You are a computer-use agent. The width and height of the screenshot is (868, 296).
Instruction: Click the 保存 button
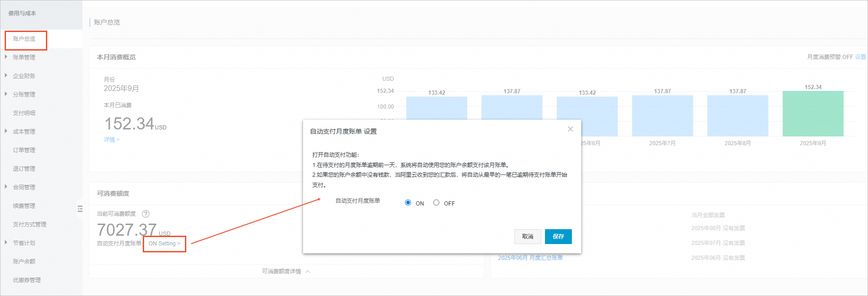click(x=558, y=237)
